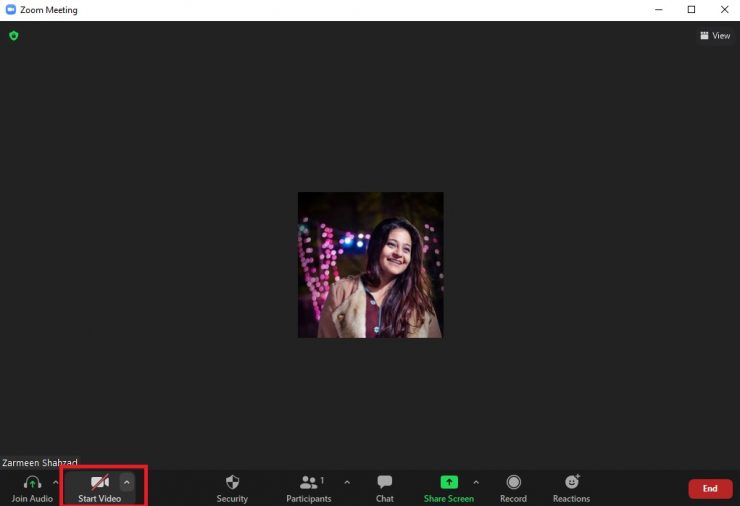Minimize the Zoom Meeting window
Image resolution: width=740 pixels, height=506 pixels.
click(659, 9)
